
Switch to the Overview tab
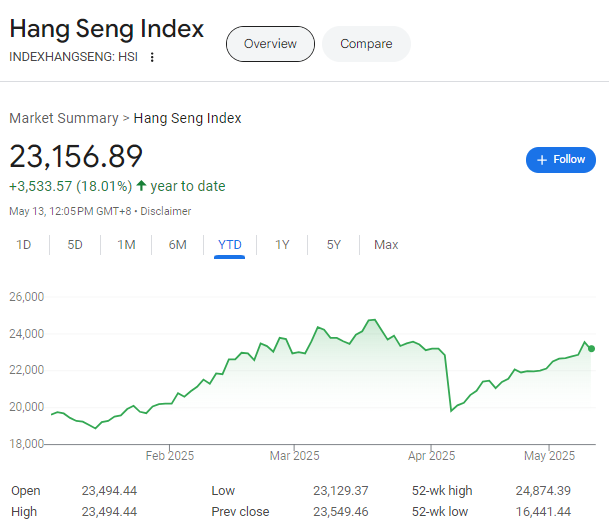[270, 44]
